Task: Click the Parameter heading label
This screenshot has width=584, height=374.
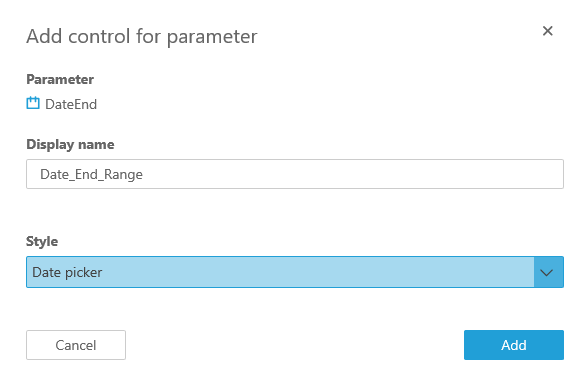Action: 60,79
